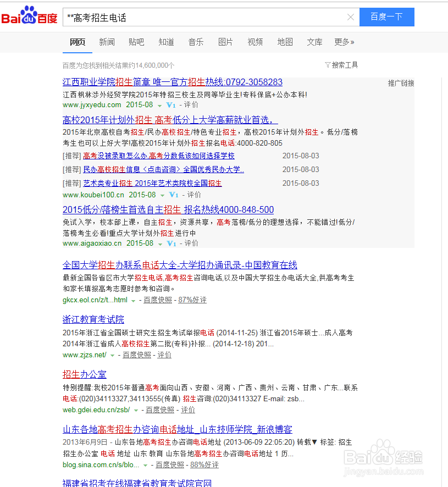
Task: Click the 推广链接 label
Action: (x=401, y=83)
